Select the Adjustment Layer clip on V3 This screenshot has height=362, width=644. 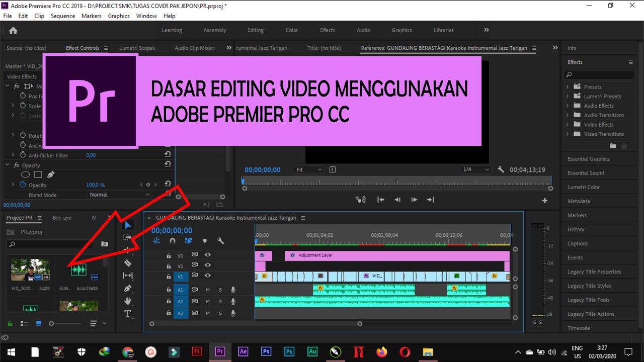[397, 255]
